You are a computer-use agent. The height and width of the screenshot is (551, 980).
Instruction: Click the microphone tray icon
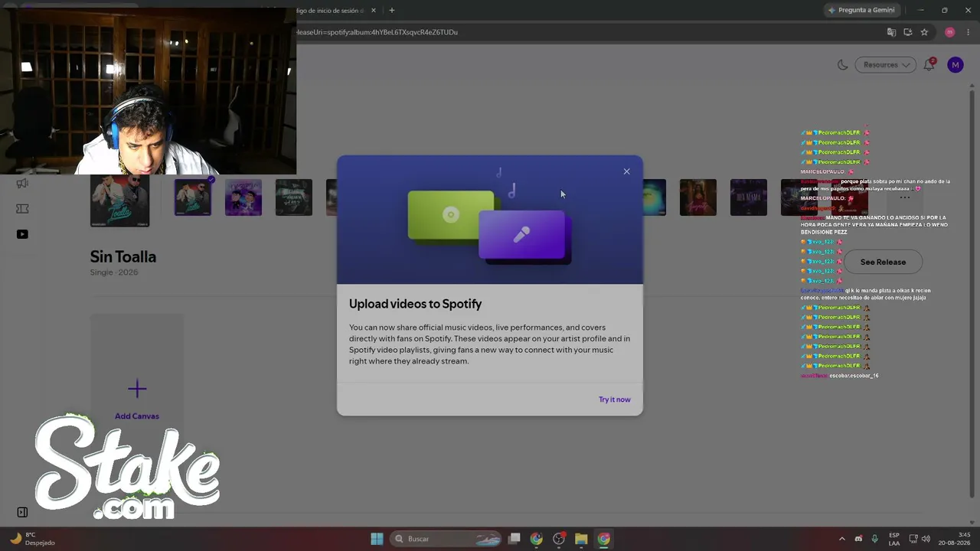[874, 539]
